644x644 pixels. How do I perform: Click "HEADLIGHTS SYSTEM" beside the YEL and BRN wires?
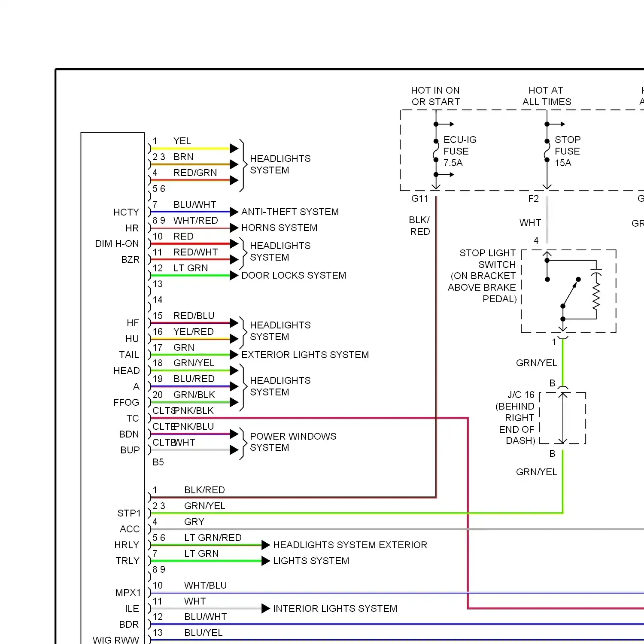[x=280, y=164]
